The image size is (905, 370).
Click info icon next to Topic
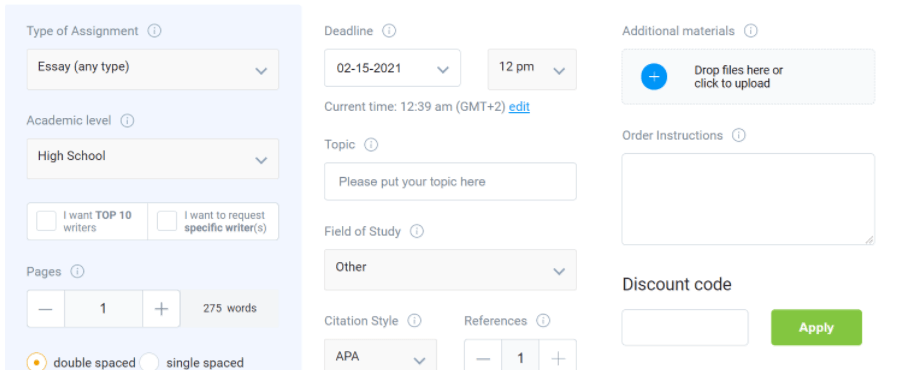(371, 144)
